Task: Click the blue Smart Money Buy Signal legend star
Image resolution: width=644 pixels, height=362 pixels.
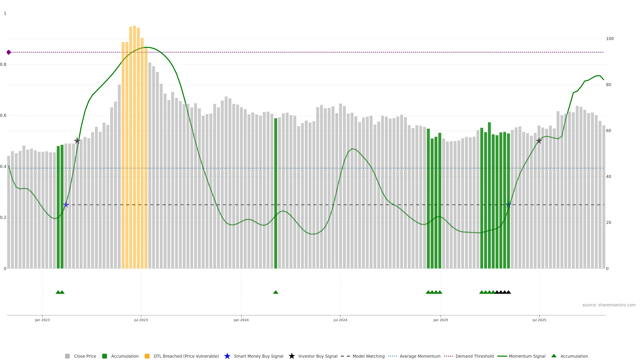Action: click(x=227, y=356)
